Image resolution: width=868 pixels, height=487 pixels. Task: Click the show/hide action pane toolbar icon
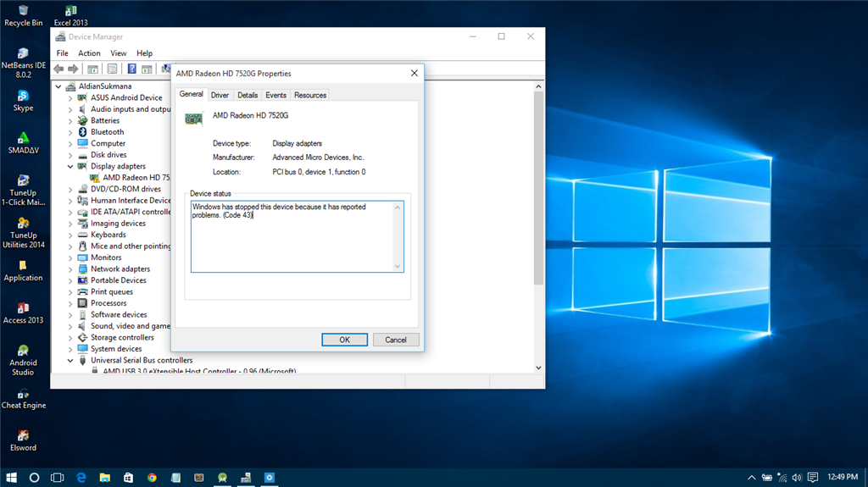point(147,69)
